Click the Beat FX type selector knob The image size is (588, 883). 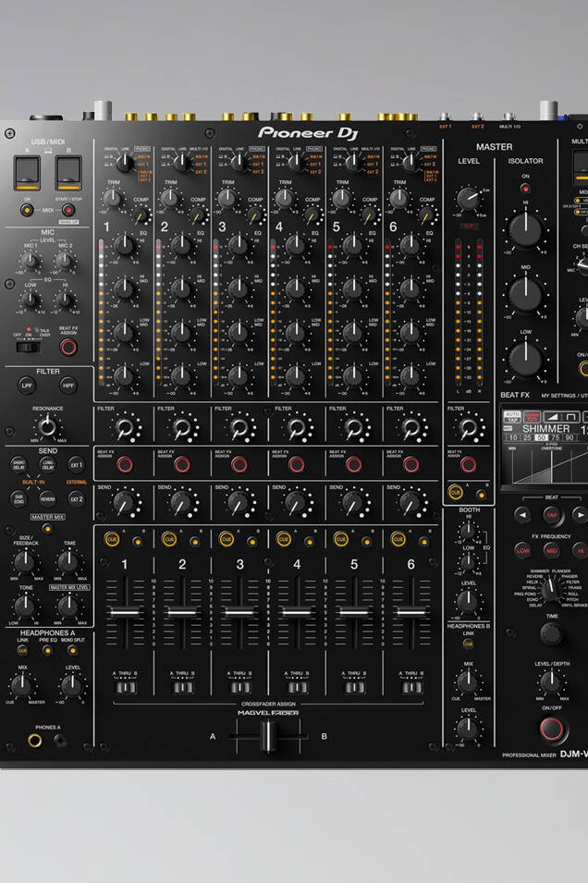pos(550,586)
